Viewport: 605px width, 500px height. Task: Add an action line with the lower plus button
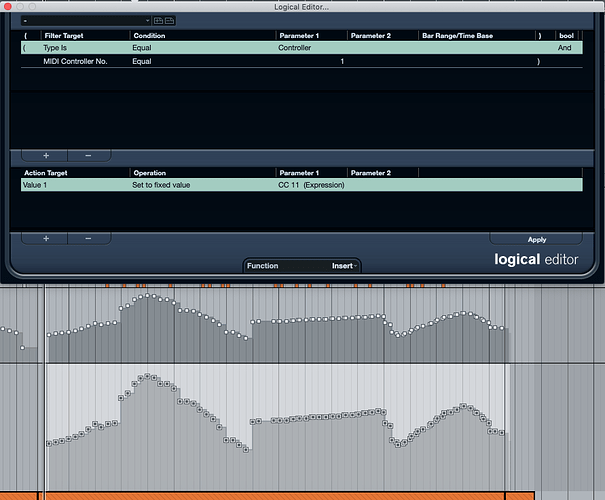[46, 238]
